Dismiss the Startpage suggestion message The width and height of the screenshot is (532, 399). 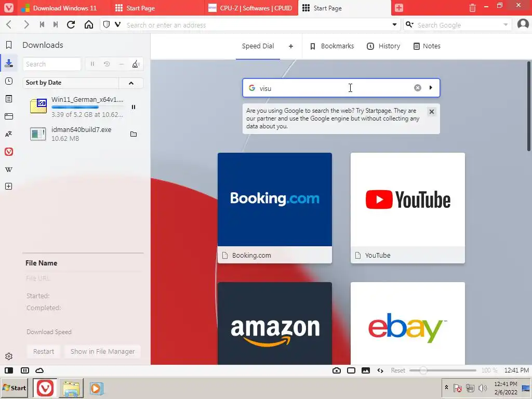432,112
